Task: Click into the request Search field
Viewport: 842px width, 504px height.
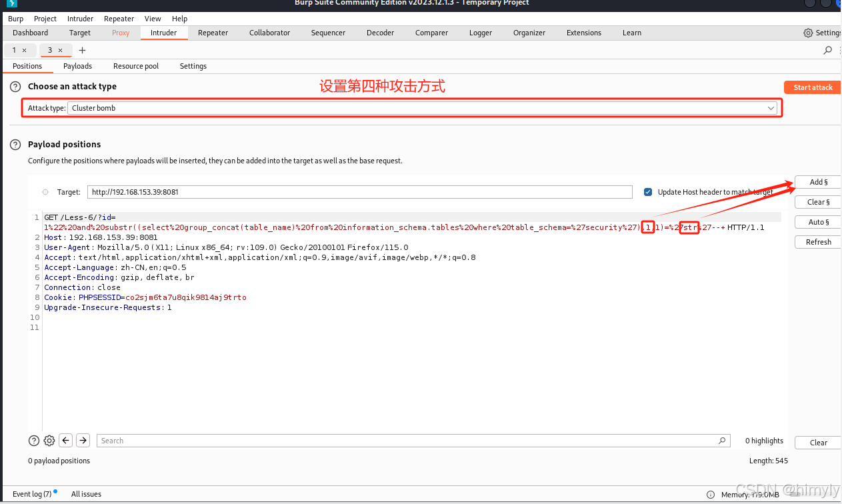Action: click(x=413, y=441)
